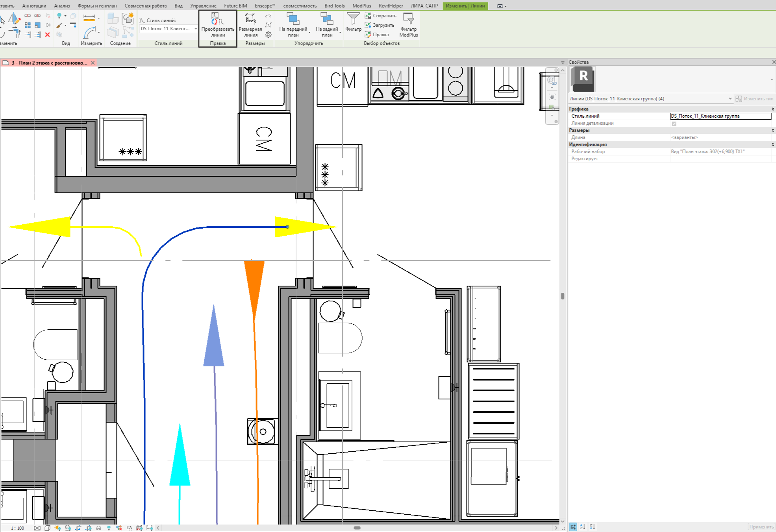Toggle crop view icon in view bar
The width and height of the screenshot is (776, 532).
click(78, 528)
